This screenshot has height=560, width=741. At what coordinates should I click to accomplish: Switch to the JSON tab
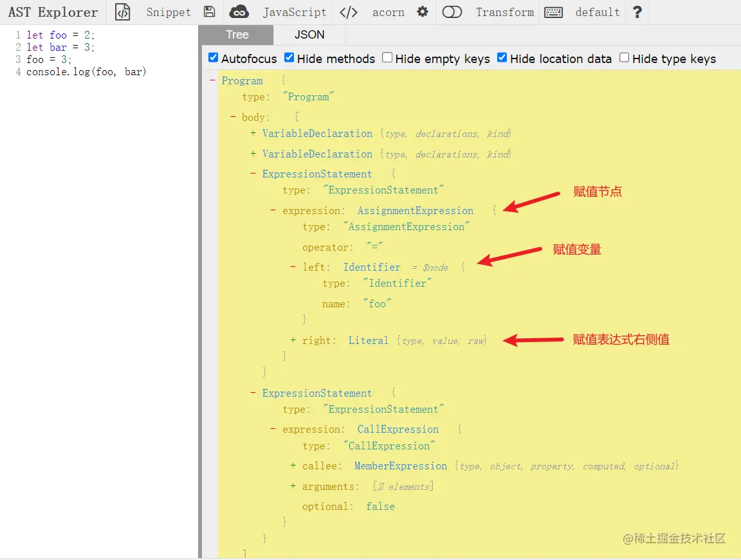click(x=309, y=35)
